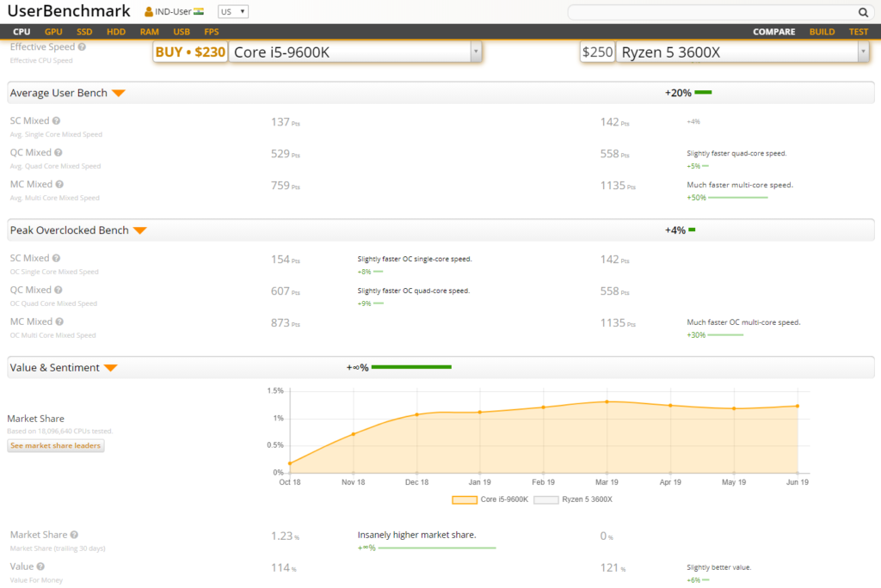Click 'Insanely higher market share.' text

(417, 536)
